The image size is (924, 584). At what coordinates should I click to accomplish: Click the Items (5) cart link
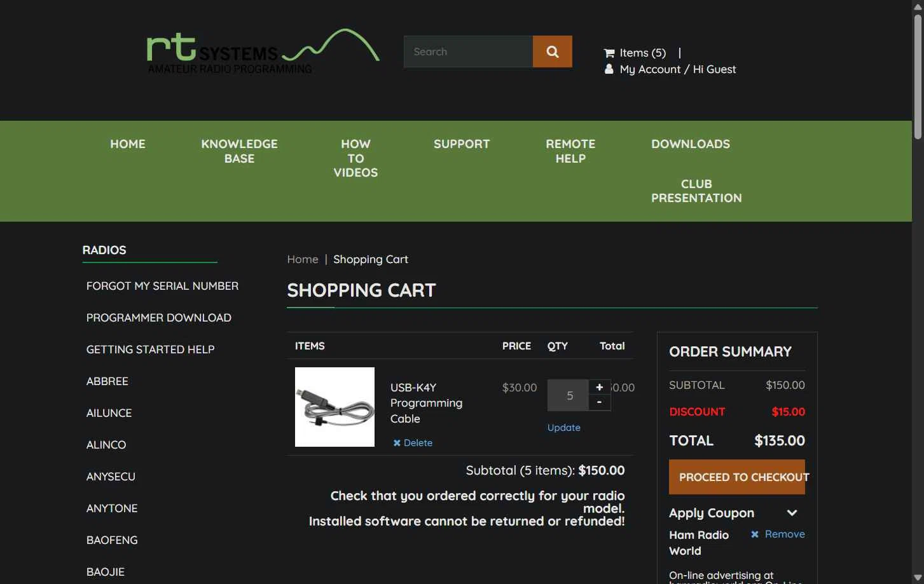pyautogui.click(x=643, y=53)
